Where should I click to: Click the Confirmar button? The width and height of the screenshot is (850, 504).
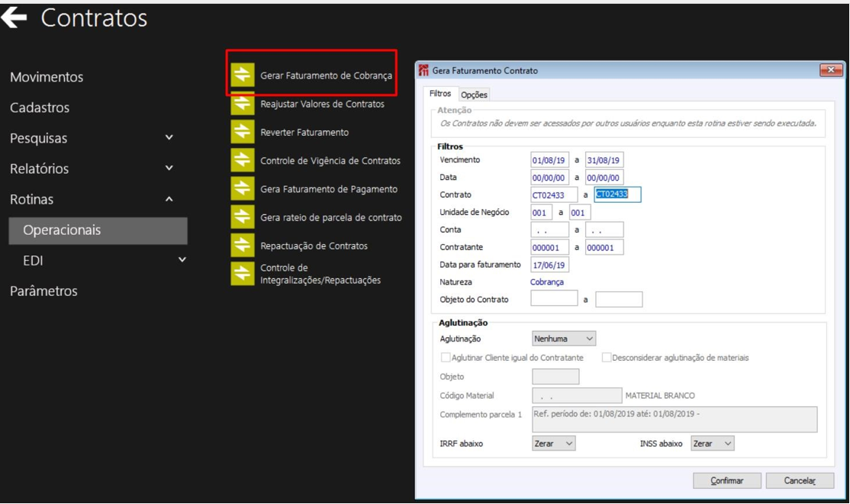727,480
